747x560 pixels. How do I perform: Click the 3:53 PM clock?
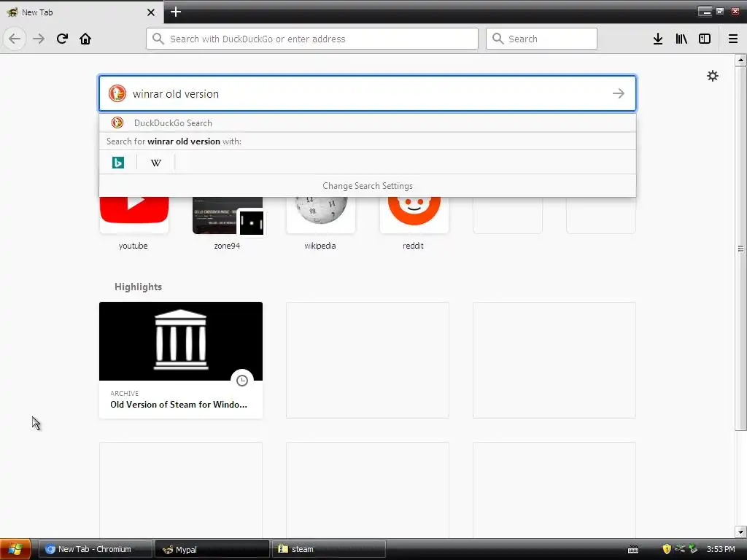tap(721, 549)
